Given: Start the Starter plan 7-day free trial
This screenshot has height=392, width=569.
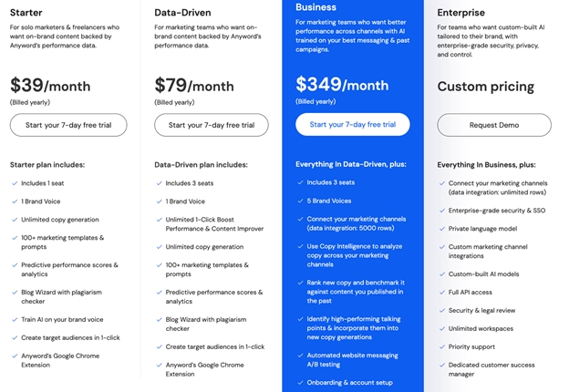Looking at the screenshot, I should pyautogui.click(x=68, y=125).
